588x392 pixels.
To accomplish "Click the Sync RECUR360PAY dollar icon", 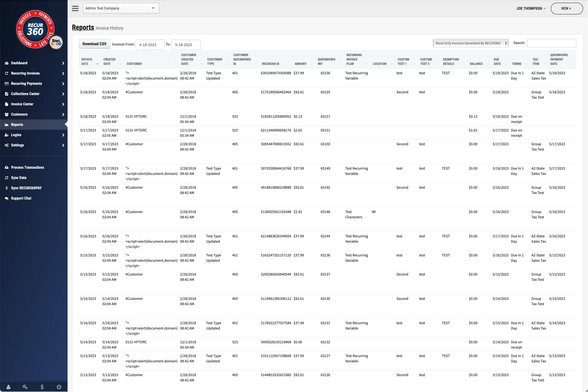I will tap(7, 188).
